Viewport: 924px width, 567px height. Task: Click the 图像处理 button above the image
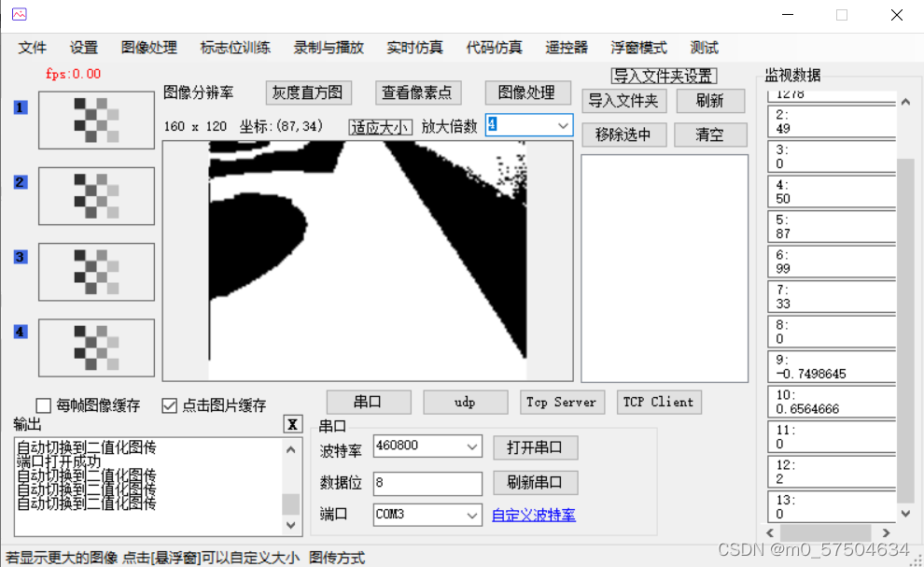click(x=527, y=92)
